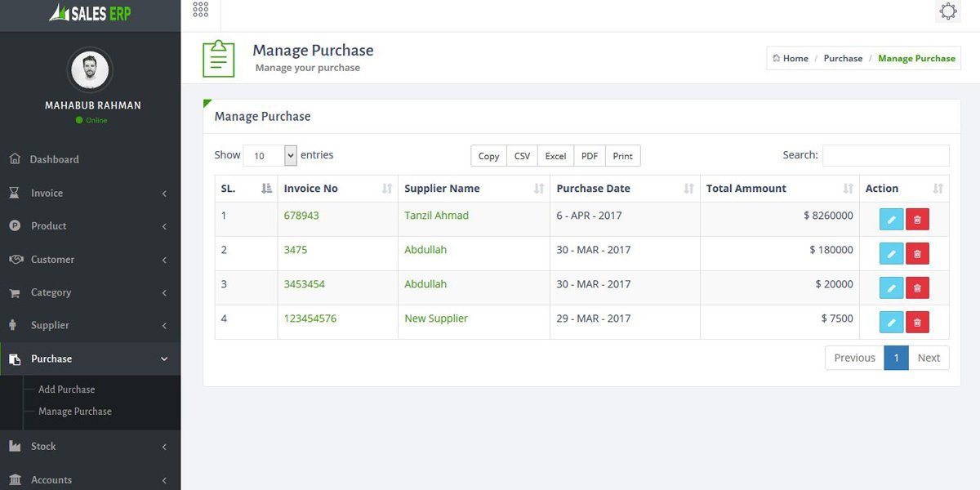Open supplier link Tanzil Ahmad
Screen dimensions: 980x490
436,216
